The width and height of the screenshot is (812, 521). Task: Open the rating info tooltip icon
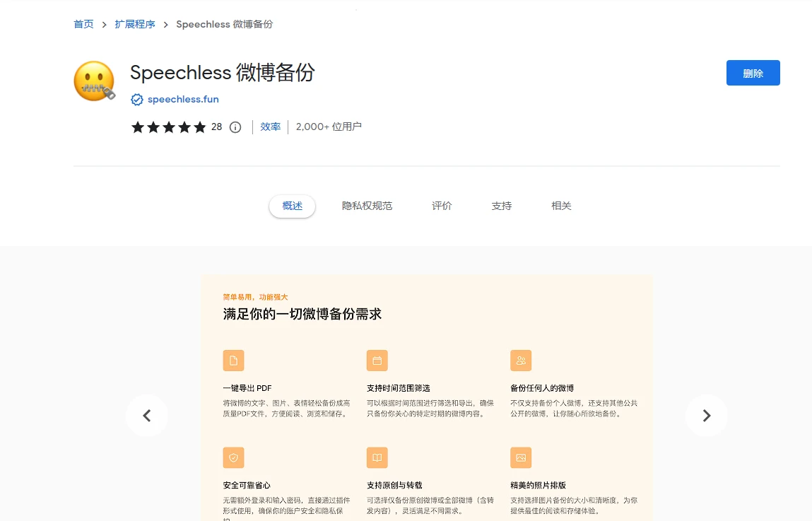coord(235,127)
